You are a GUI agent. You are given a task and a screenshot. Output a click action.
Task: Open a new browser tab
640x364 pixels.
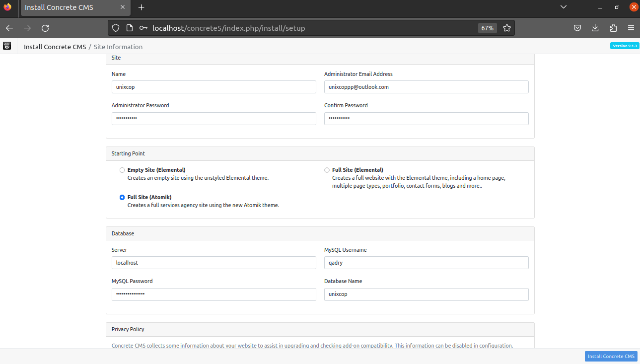(142, 7)
